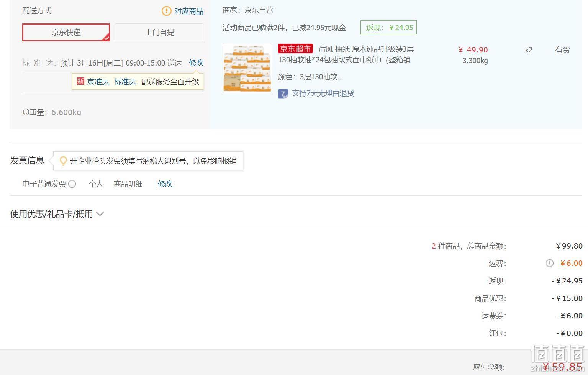Click 颜色：3层130抽软 spec text

tap(311, 77)
